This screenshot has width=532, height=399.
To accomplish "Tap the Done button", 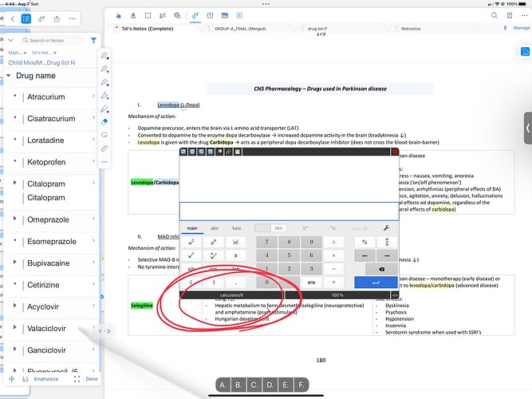I will click(92, 379).
